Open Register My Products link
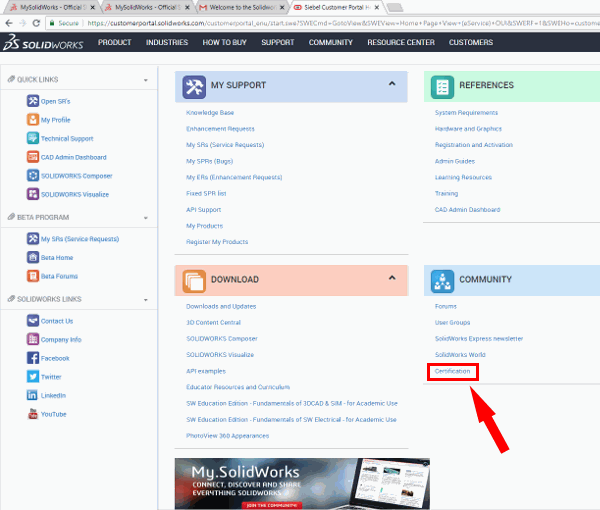The height and width of the screenshot is (510, 600). point(217,242)
